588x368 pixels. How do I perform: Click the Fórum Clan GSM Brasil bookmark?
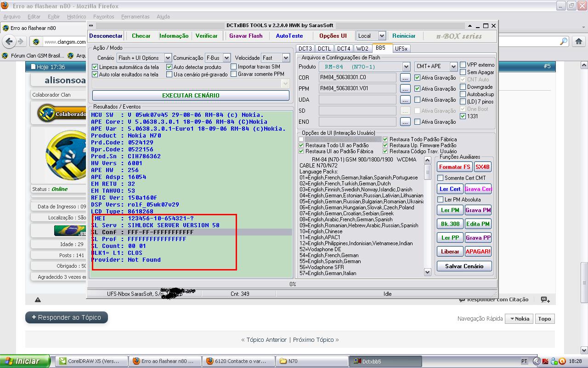click(33, 56)
